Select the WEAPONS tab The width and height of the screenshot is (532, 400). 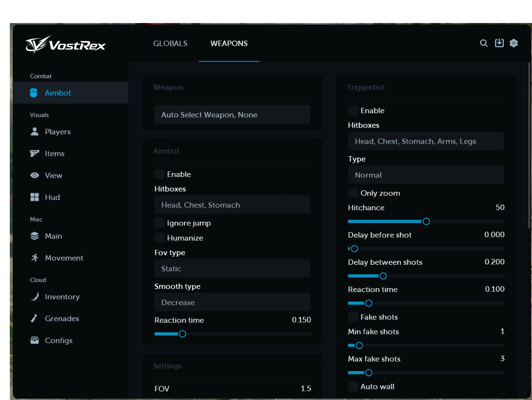click(x=229, y=43)
